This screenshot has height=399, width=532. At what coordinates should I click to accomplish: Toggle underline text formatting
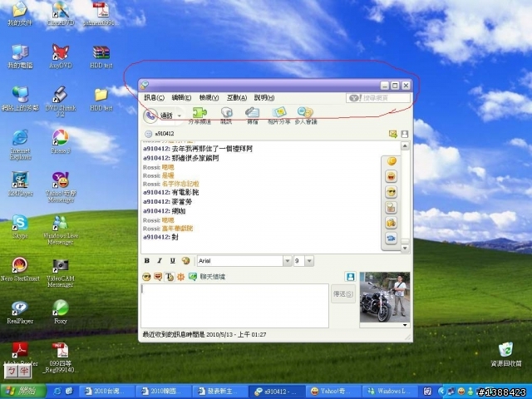point(172,260)
